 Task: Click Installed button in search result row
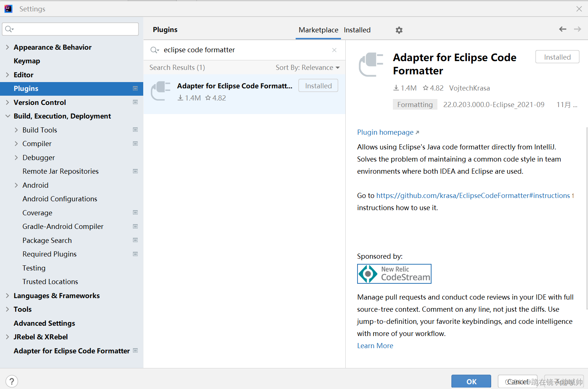(318, 86)
